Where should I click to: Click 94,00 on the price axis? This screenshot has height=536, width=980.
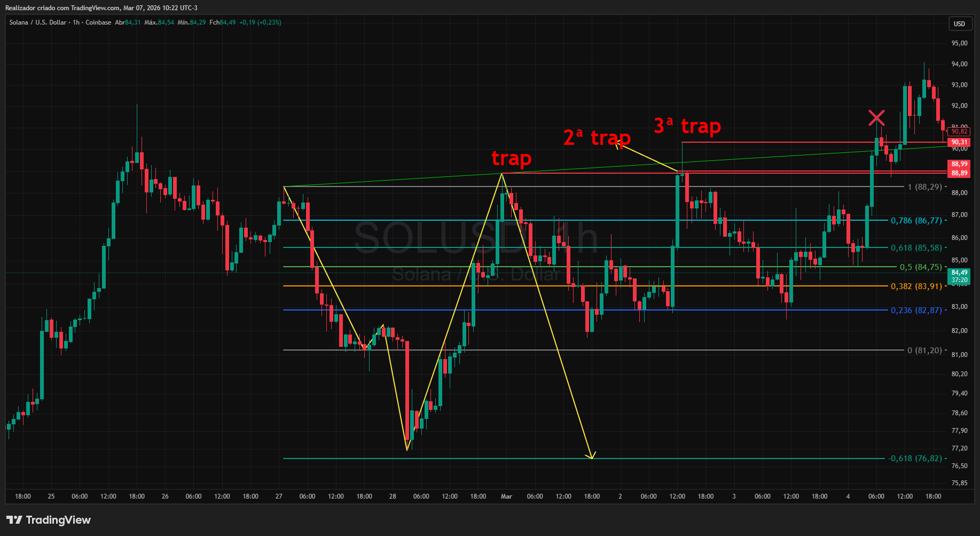click(x=959, y=64)
